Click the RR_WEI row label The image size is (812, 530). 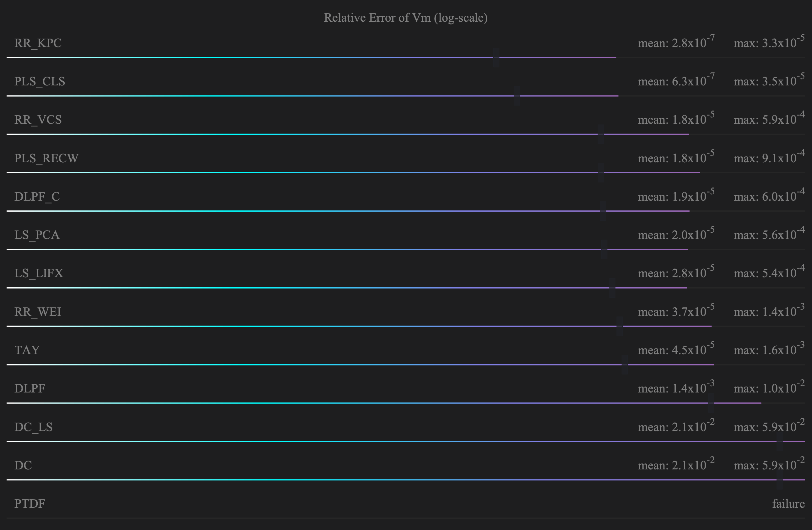pos(38,312)
